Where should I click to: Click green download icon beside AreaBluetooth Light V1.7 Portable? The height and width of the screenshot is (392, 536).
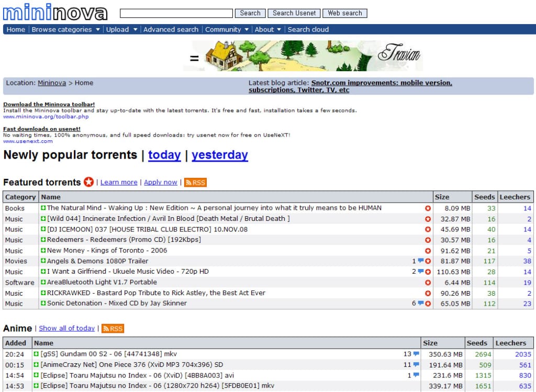(43, 282)
